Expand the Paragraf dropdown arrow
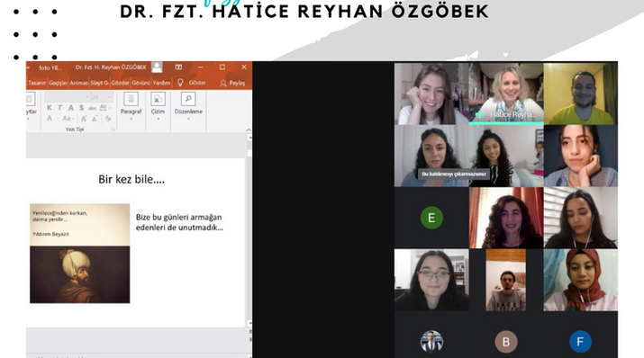Image resolution: width=644 pixels, height=358 pixels. (131, 119)
